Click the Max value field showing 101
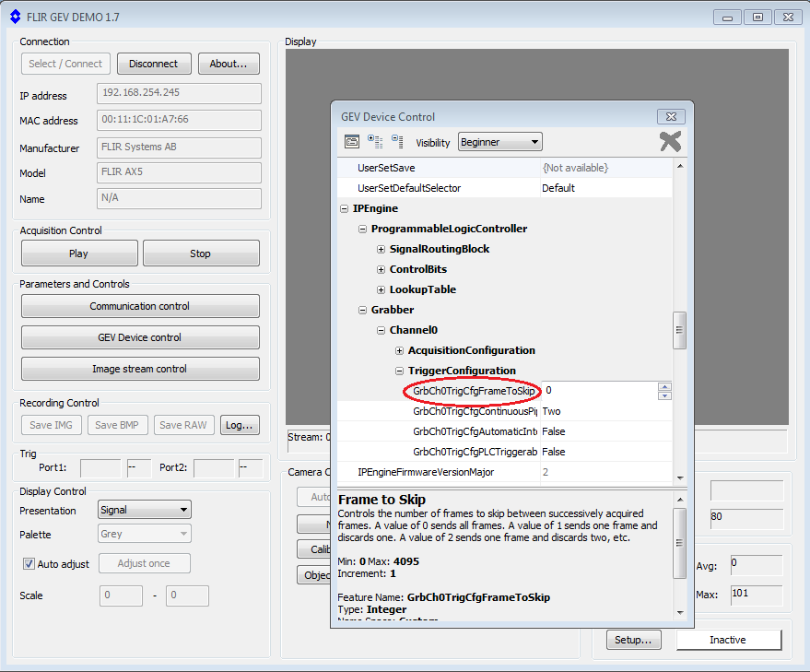810x672 pixels. pyautogui.click(x=757, y=595)
